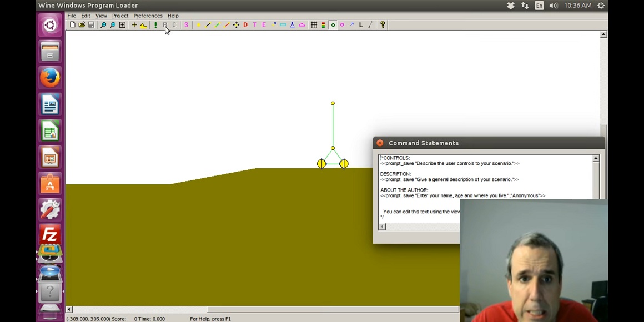The image size is (644, 322).
Task: Open the sound volume indicator menu
Action: (553, 6)
